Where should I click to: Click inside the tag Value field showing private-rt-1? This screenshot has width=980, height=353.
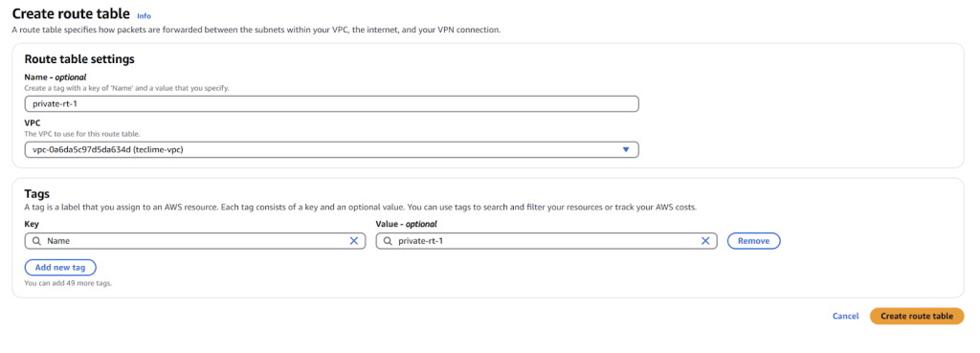coord(546,240)
